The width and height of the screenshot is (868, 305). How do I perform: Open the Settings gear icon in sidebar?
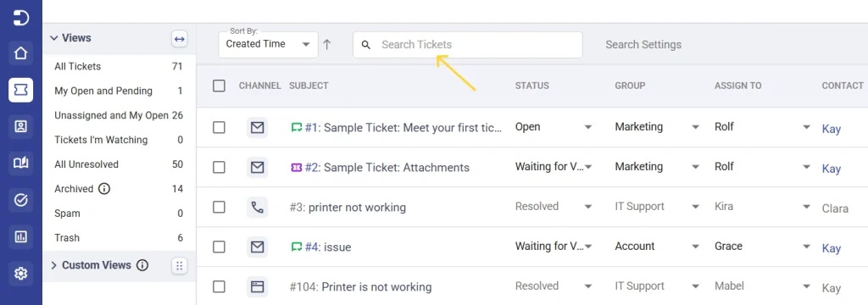coord(20,273)
